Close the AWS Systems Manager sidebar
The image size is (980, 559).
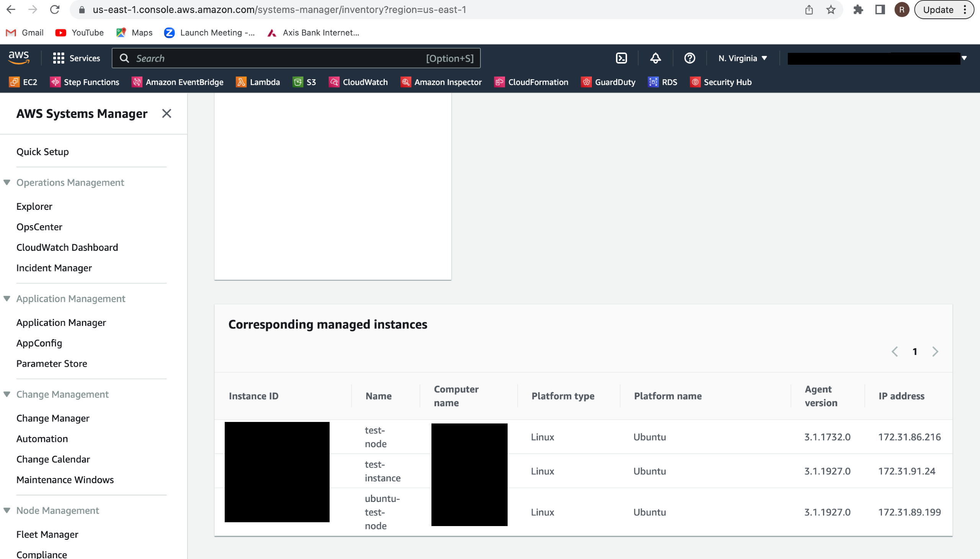[167, 114]
